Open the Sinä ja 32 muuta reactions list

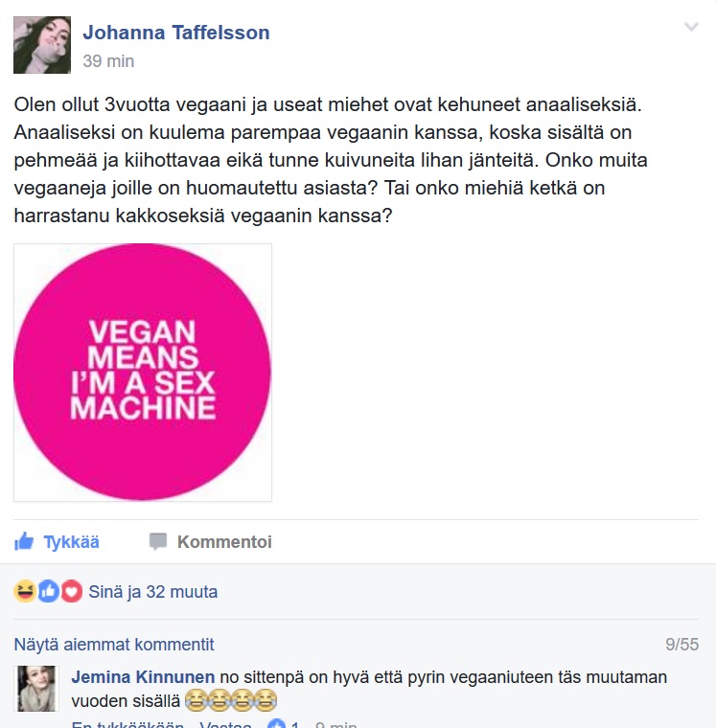(152, 592)
